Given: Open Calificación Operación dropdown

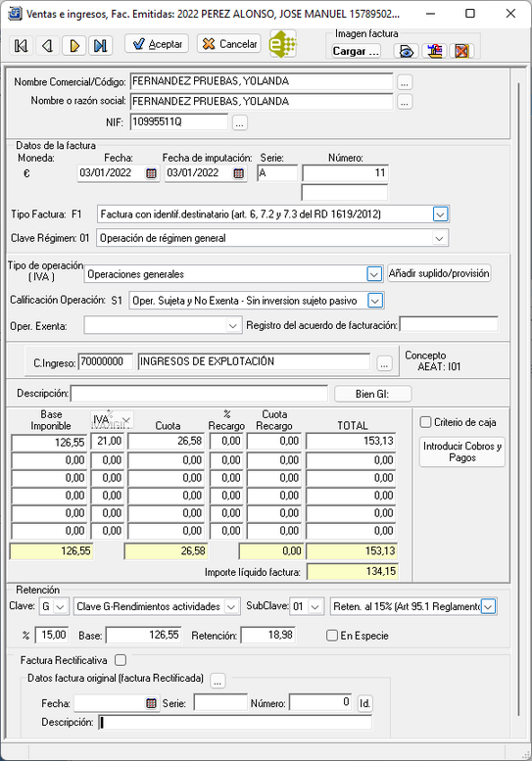Looking at the screenshot, I should (374, 301).
